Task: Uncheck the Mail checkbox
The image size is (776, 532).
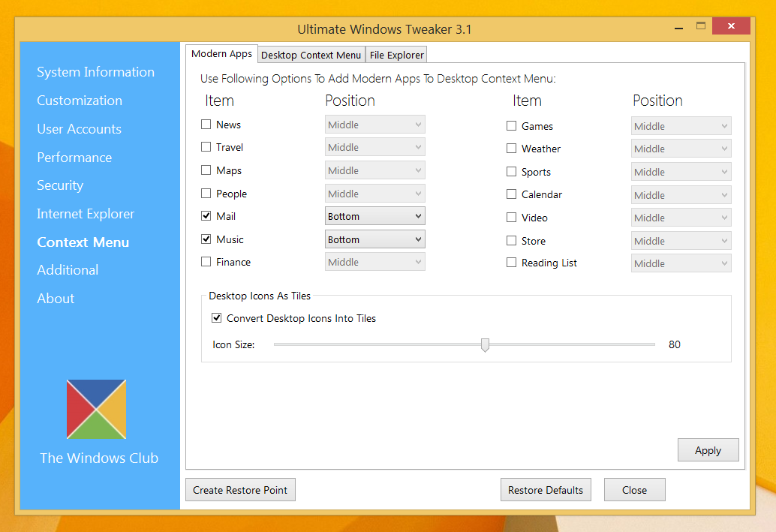Action: [x=206, y=216]
